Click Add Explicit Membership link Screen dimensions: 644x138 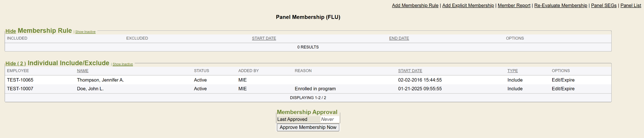click(468, 5)
